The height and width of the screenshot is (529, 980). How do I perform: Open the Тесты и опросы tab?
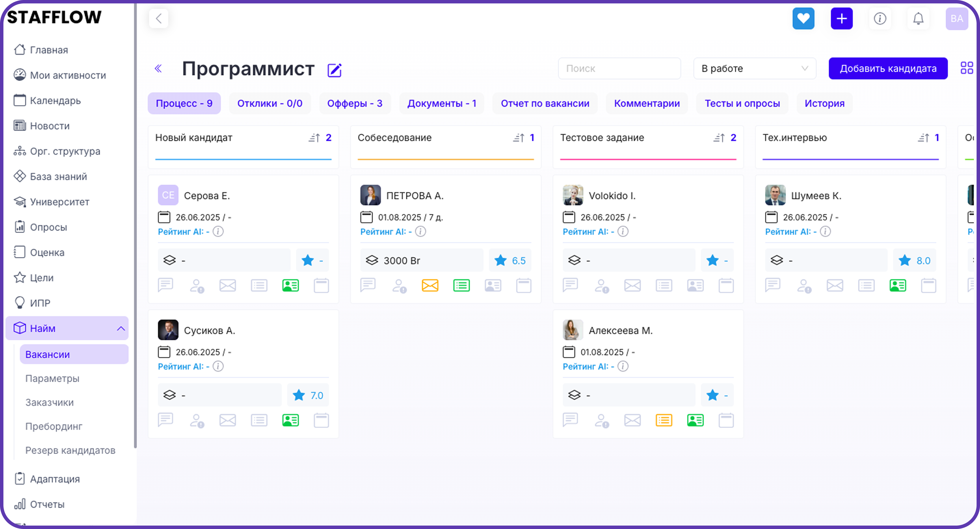[x=742, y=104]
